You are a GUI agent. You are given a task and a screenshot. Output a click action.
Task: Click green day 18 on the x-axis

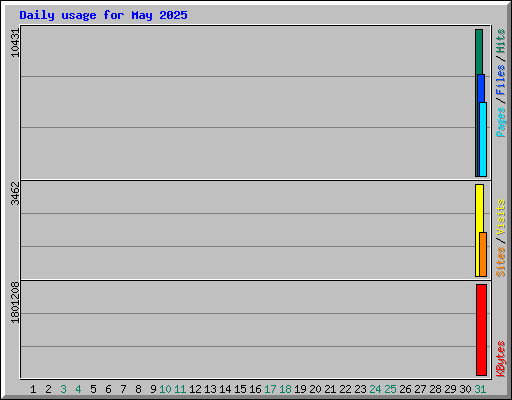pos(285,389)
